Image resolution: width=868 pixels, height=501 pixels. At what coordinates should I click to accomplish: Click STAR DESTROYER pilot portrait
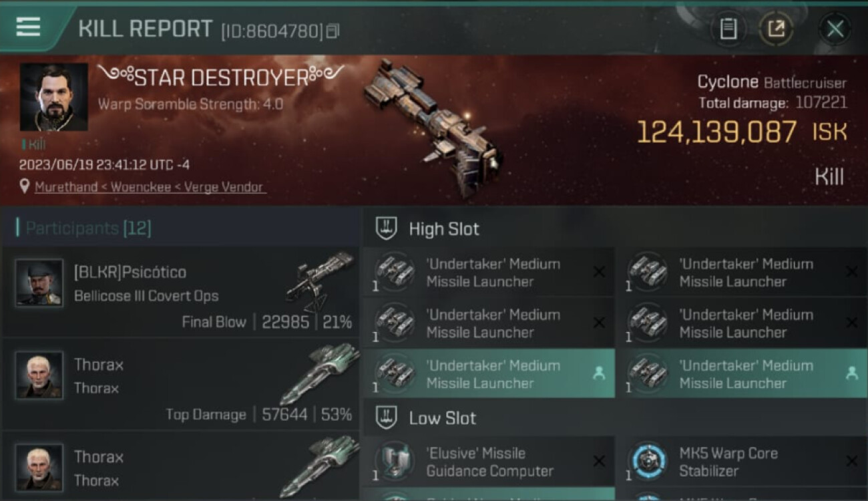(x=53, y=97)
